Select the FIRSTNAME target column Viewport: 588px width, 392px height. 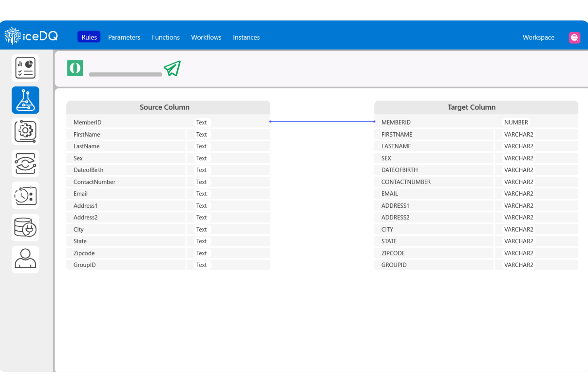coord(434,134)
